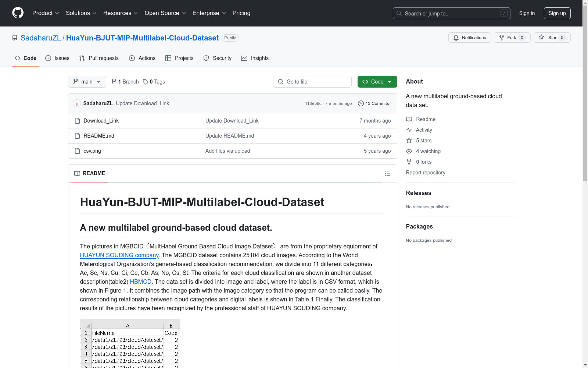Open the latest commit message Update Download_Link

tap(143, 103)
